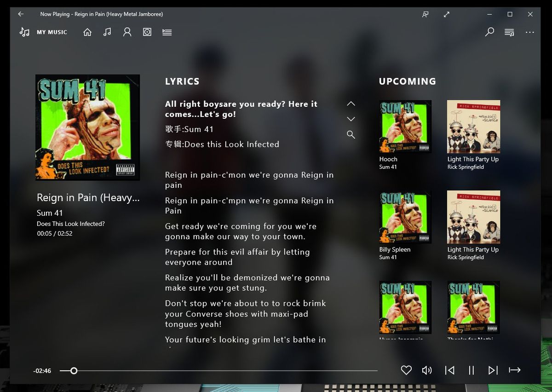Favorite the current track with the heart
552x392 pixels.
click(x=406, y=370)
